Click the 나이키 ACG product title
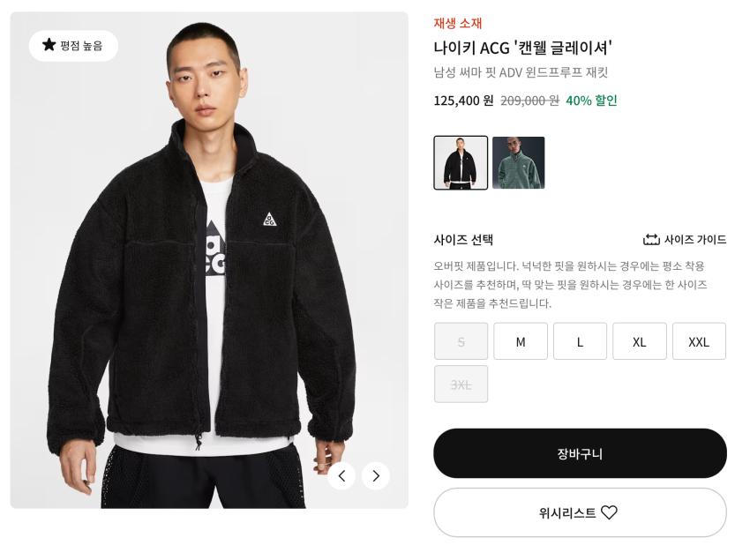 click(x=522, y=48)
